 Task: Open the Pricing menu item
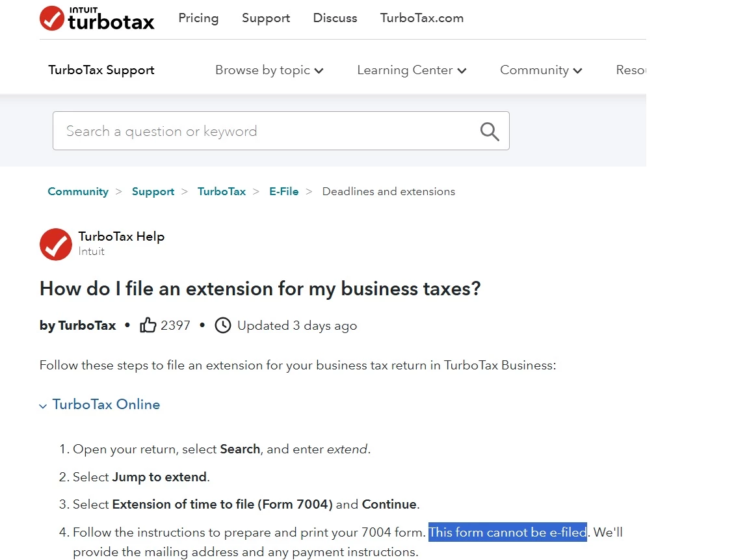pyautogui.click(x=198, y=18)
